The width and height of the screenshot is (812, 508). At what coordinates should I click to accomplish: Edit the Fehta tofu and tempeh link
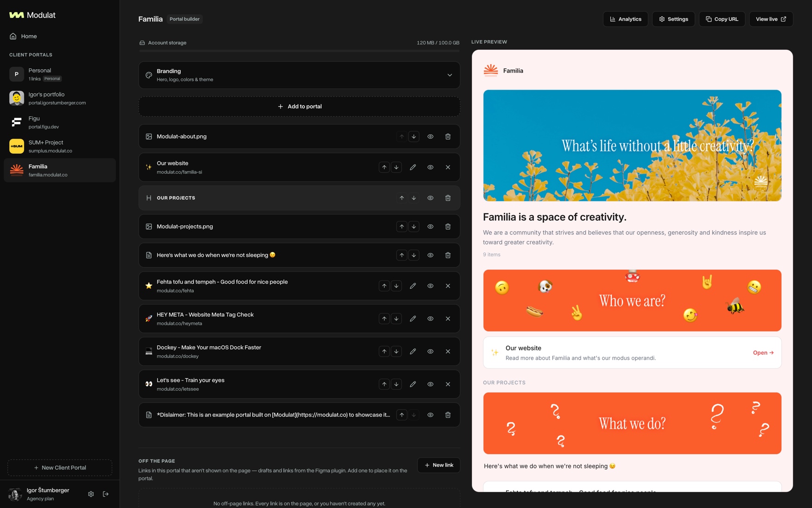(413, 286)
